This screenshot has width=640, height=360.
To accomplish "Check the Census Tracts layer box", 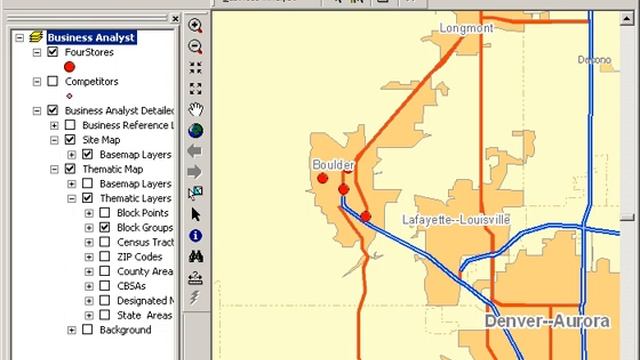I will [x=105, y=242].
